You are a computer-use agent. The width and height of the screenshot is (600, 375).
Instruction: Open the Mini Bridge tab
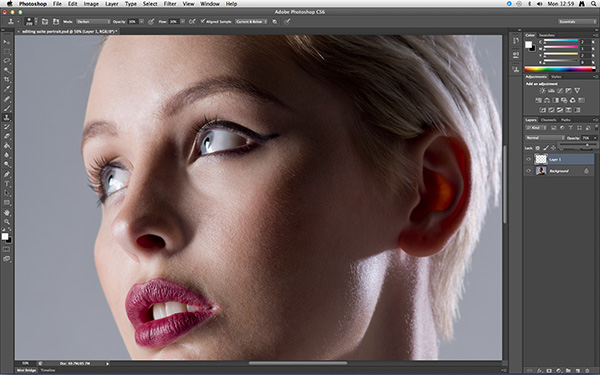(x=27, y=370)
